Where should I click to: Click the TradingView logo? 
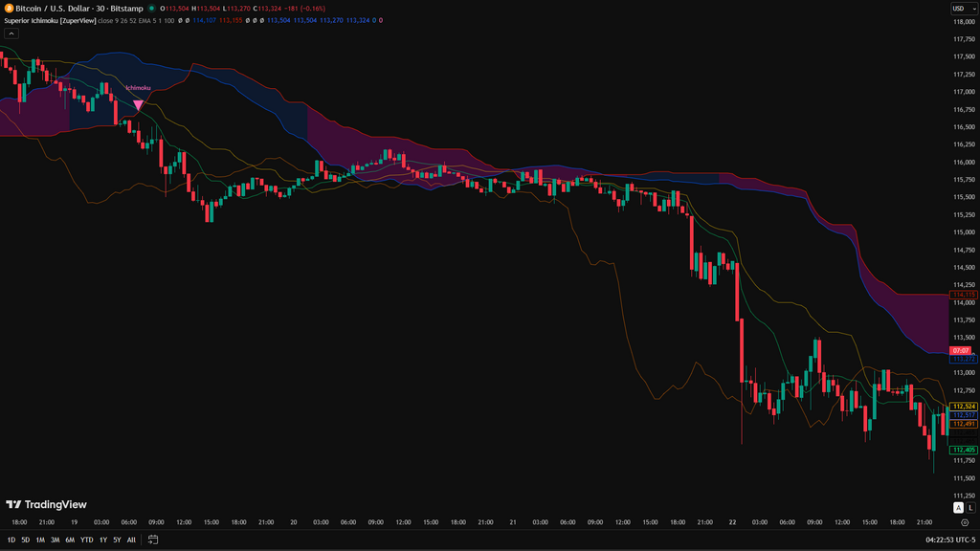(46, 504)
